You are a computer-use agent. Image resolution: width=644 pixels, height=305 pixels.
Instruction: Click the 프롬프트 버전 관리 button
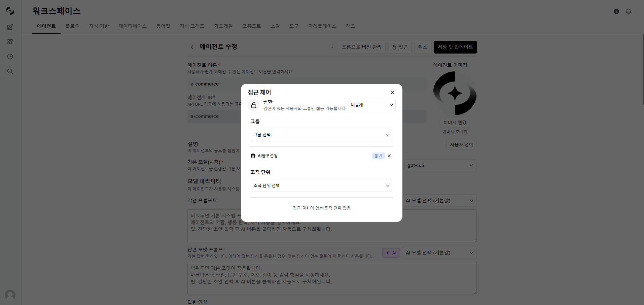coord(362,47)
